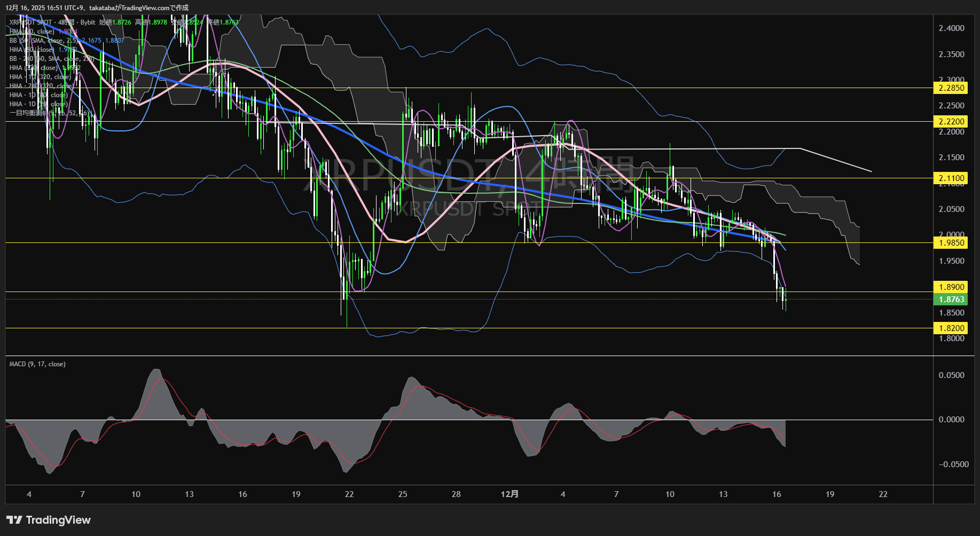
Task: Click the green 1.8763 current price tag
Action: [951, 299]
